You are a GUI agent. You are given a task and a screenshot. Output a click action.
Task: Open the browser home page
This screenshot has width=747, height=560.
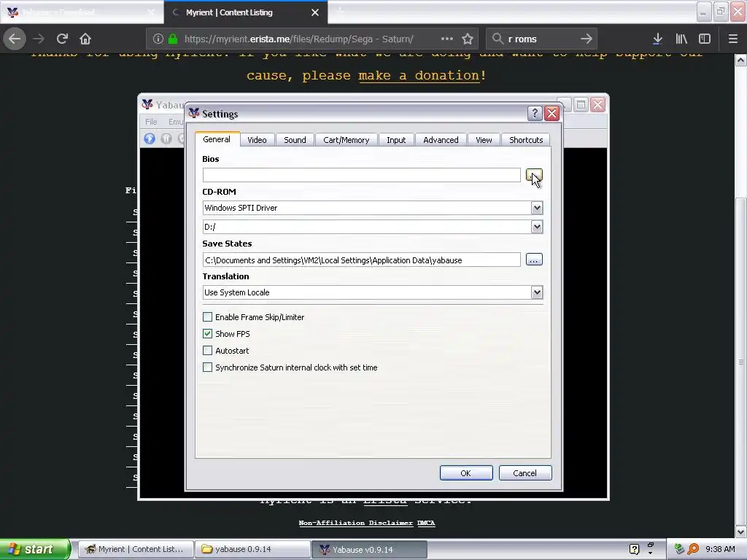tap(85, 39)
